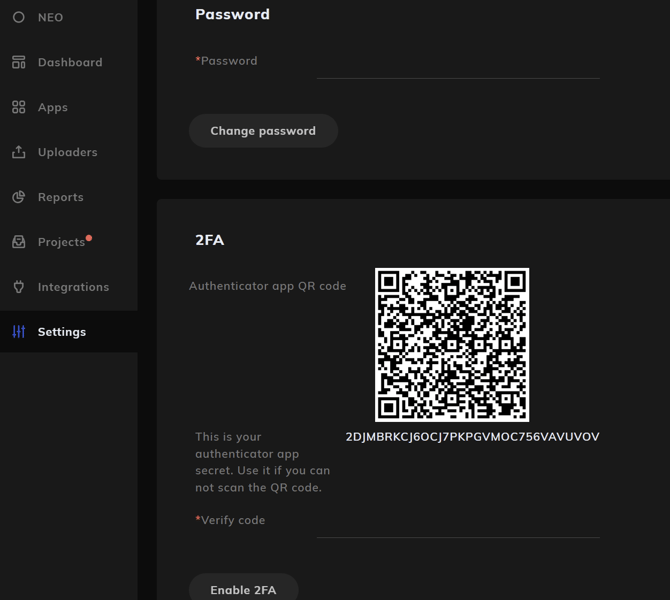
Task: Go to the Apps section
Action: click(53, 107)
